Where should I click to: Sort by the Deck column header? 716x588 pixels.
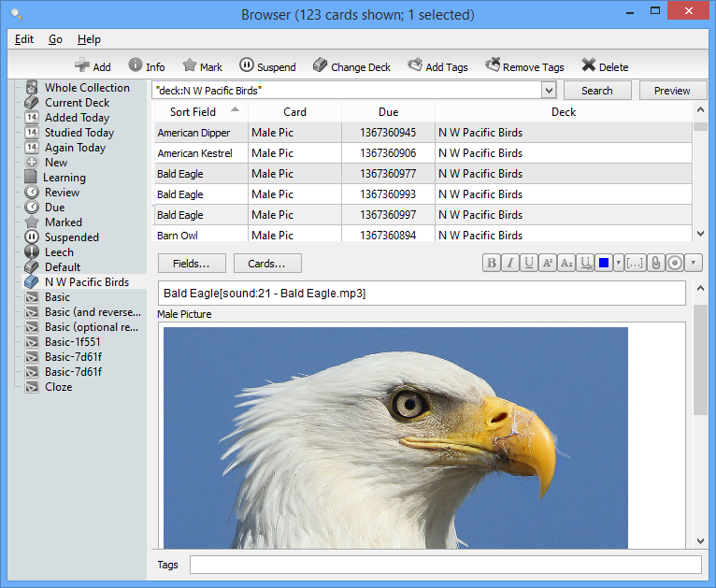pos(564,112)
